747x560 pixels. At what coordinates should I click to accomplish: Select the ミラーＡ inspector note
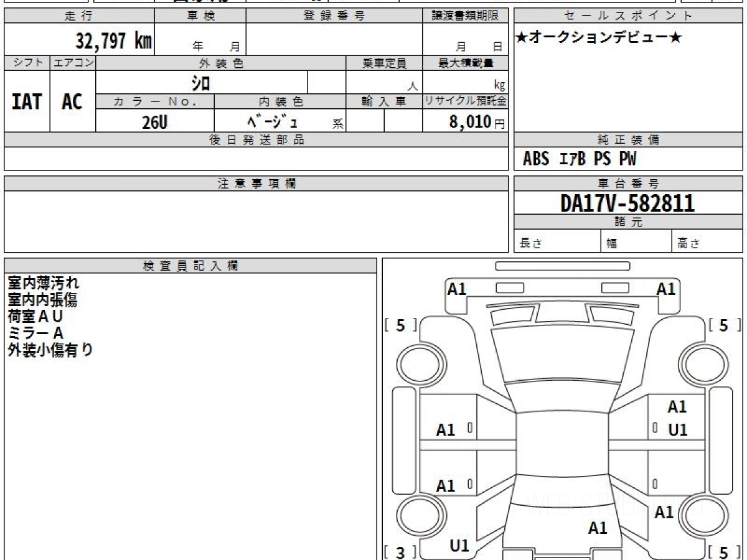[x=35, y=334]
